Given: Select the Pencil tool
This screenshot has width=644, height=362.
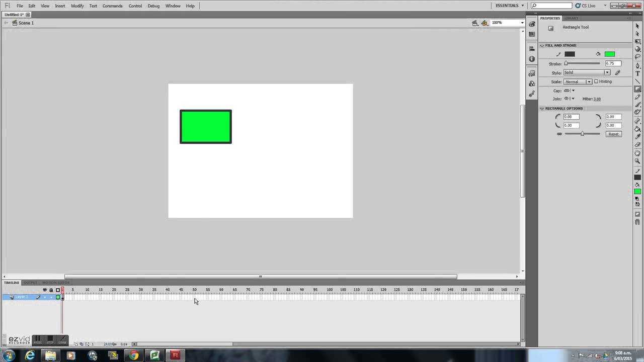Looking at the screenshot, I should pyautogui.click(x=637, y=97).
